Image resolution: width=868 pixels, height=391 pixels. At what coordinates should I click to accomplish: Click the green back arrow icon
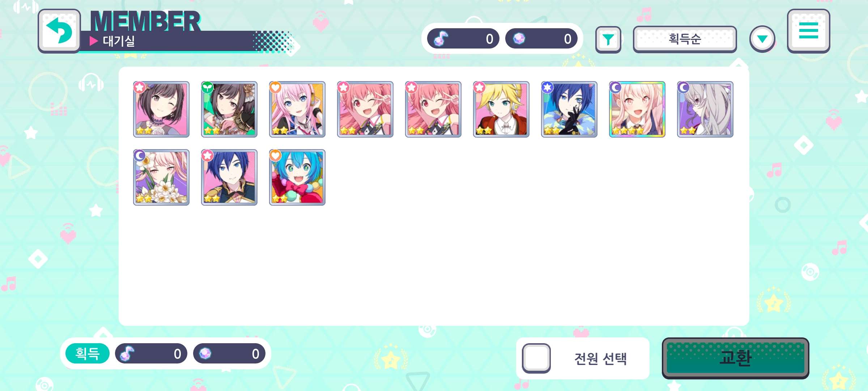[59, 31]
